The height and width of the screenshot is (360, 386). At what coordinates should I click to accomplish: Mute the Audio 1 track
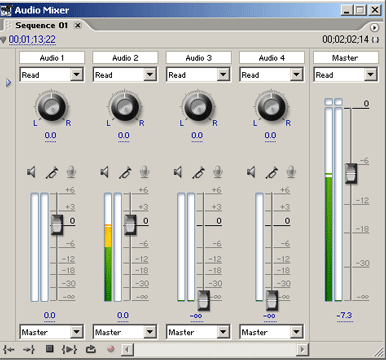(x=31, y=172)
